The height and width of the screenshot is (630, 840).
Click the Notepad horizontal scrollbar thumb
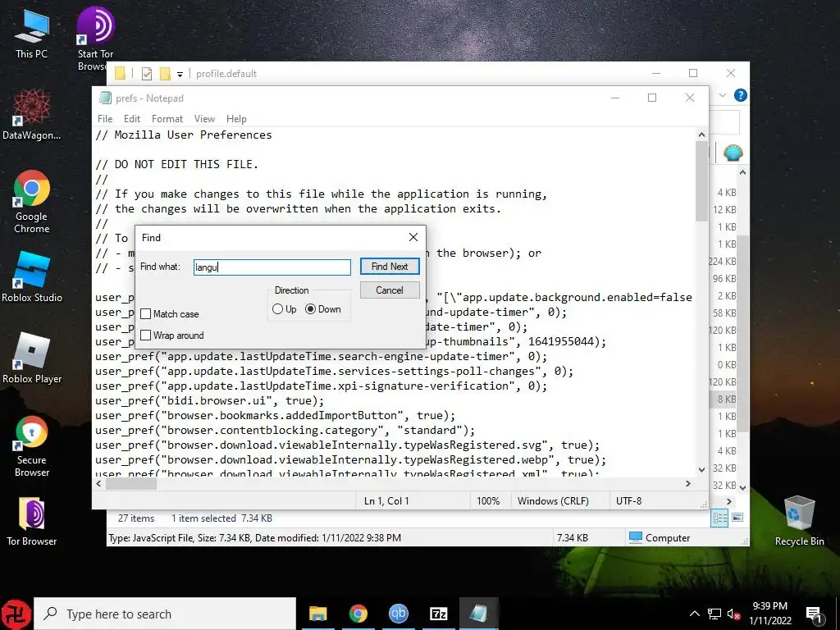point(130,484)
